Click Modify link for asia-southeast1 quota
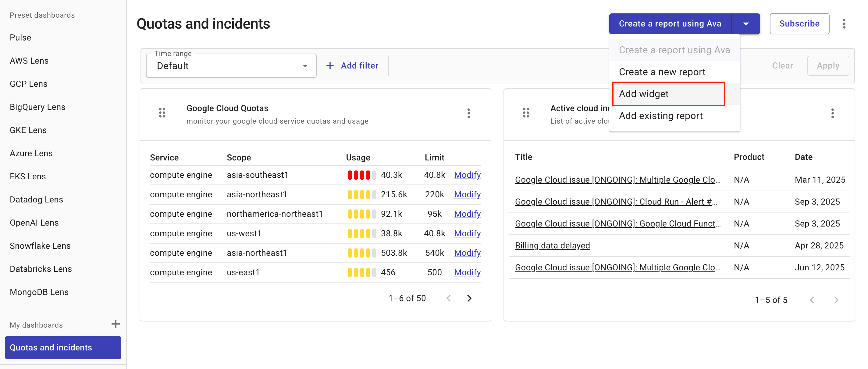868x369 pixels. coord(467,175)
